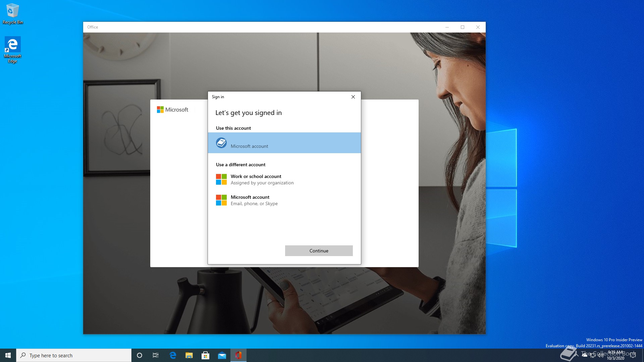Open File Explorer from the taskbar
644x362 pixels.
[189, 355]
